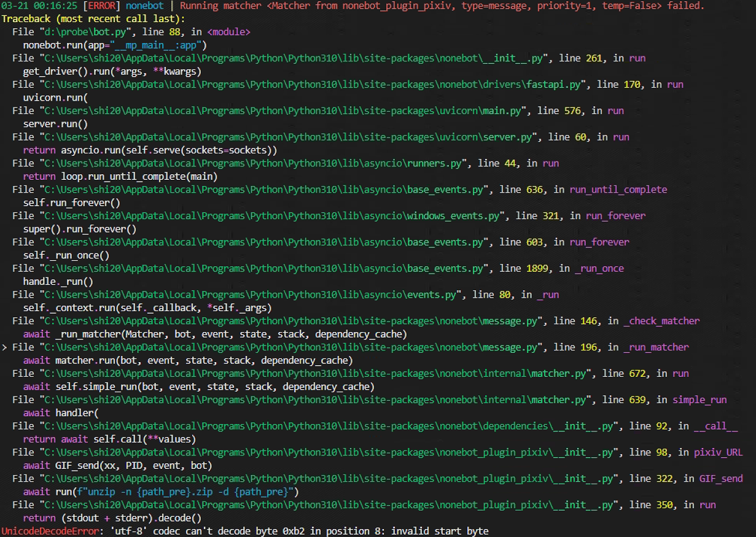Select the nonebot.run(app=...) code line

pyautogui.click(x=114, y=45)
